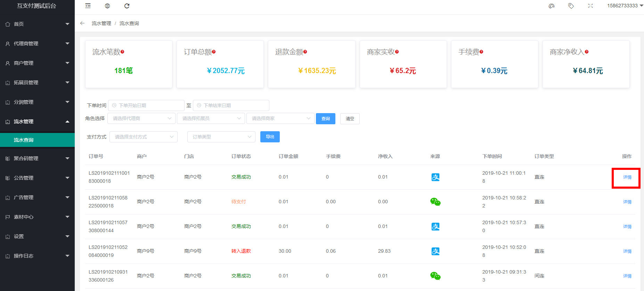
Task: Click the flag icon beside 素材中心
Action: (8, 217)
